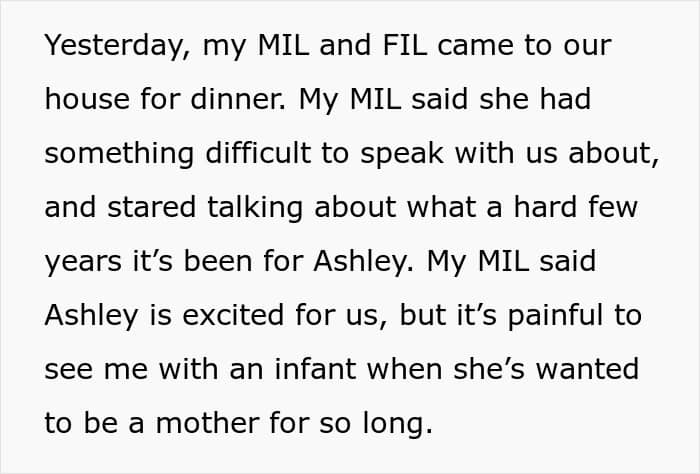This screenshot has width=700, height=474.
Task: Click the word "excited" in the paragraph
Action: (233, 315)
